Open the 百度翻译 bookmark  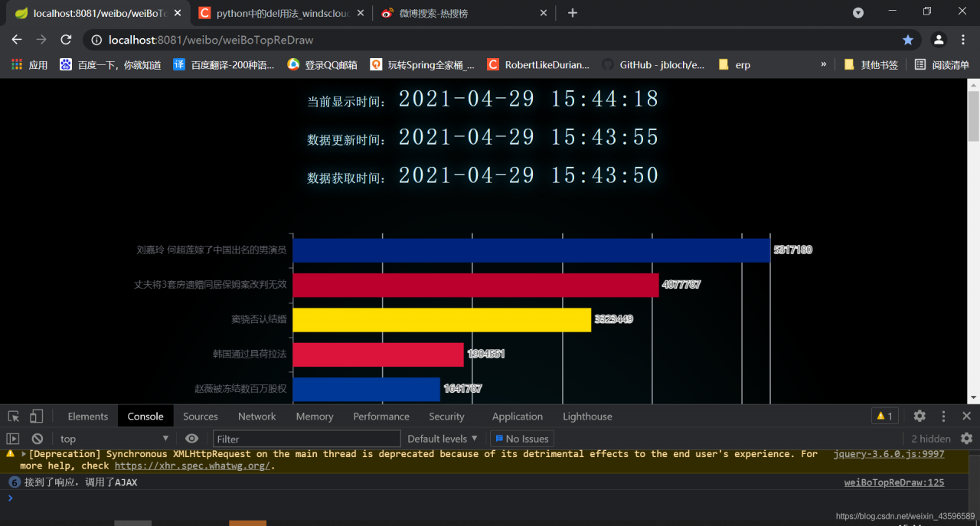[224, 65]
